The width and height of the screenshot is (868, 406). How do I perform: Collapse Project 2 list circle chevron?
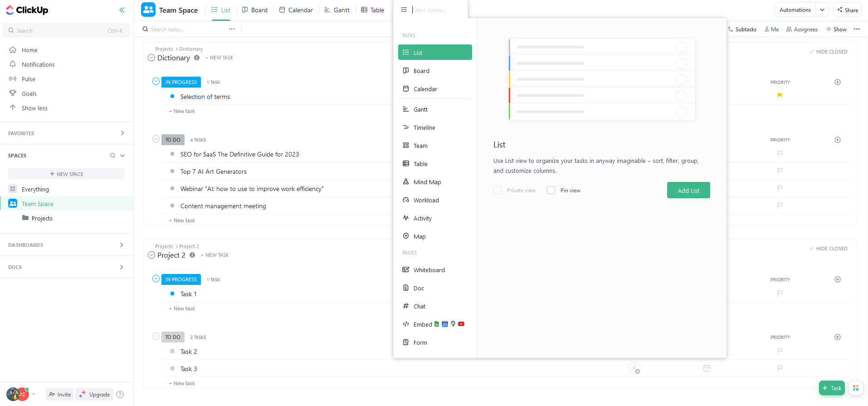point(151,255)
